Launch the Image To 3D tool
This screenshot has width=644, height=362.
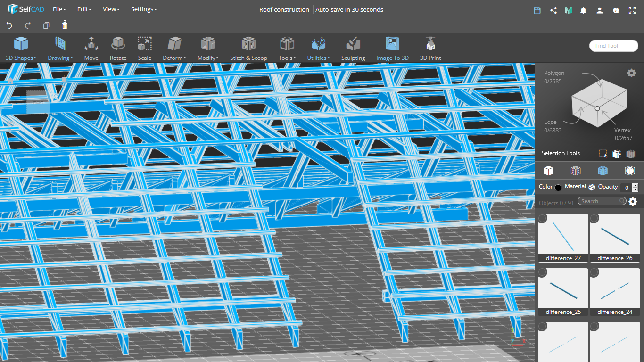[x=392, y=49]
